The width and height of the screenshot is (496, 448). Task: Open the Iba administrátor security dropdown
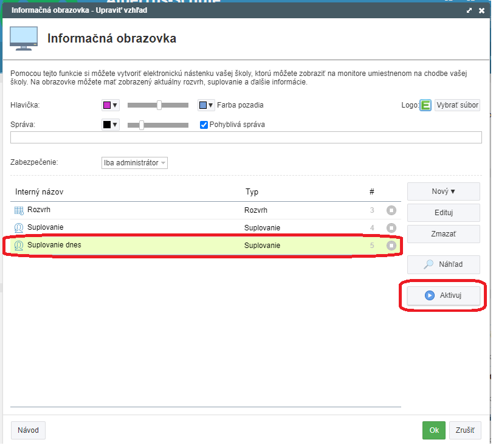tap(134, 163)
